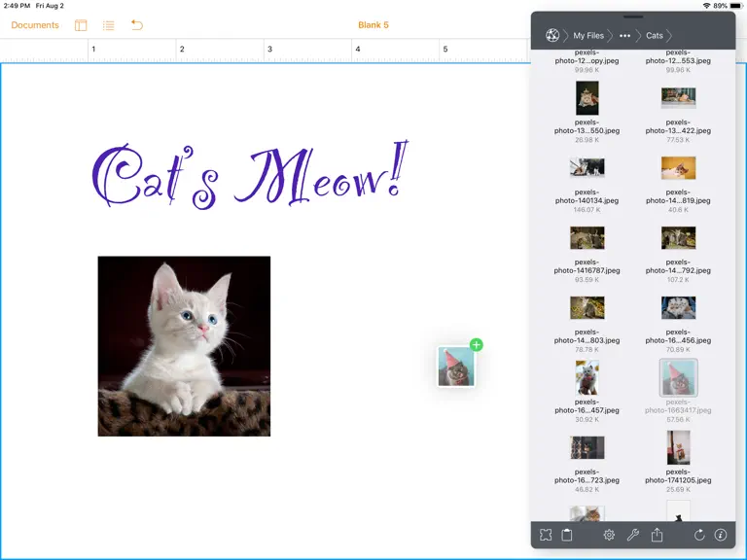747x560 pixels.
Task: Open the view options sidebar icon
Action: (x=81, y=25)
